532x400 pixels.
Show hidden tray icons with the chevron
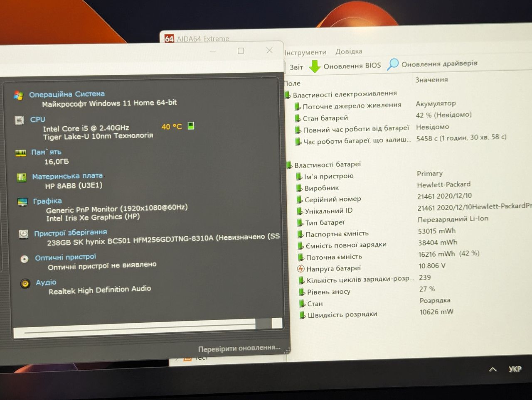tap(493, 369)
